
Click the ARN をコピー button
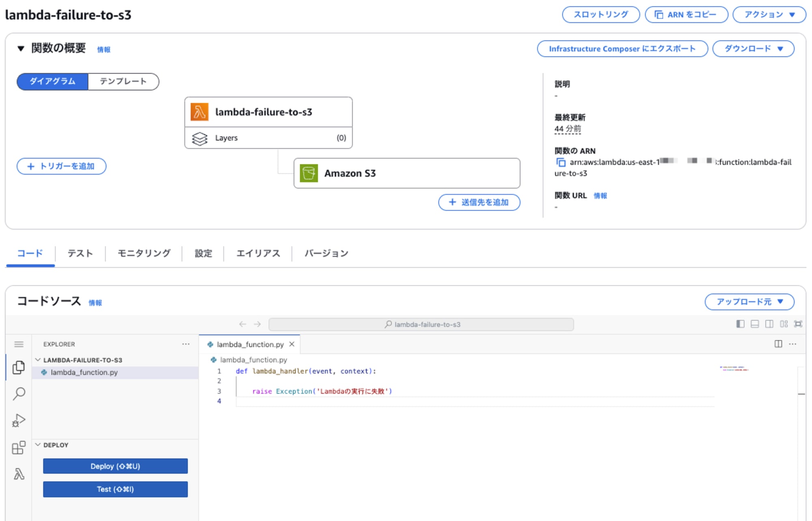686,15
